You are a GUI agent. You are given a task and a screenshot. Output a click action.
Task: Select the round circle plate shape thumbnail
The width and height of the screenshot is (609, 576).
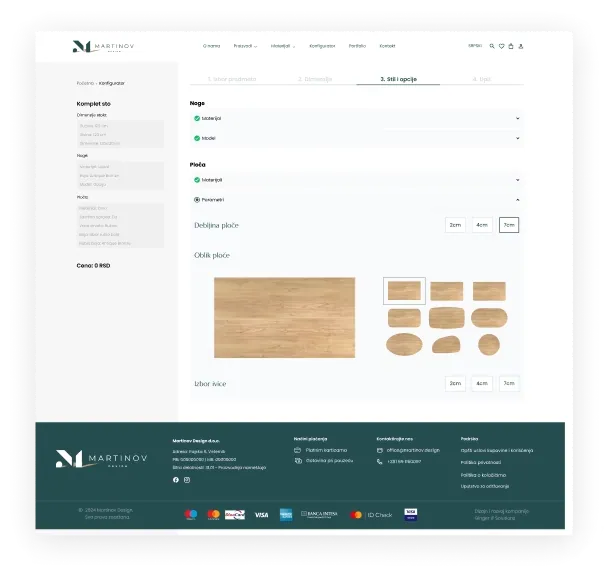[x=489, y=345]
